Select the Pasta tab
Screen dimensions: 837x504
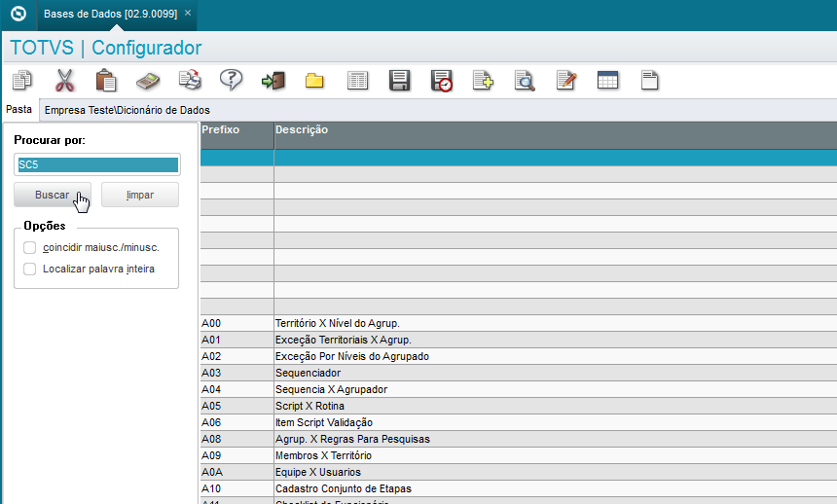[x=18, y=109]
